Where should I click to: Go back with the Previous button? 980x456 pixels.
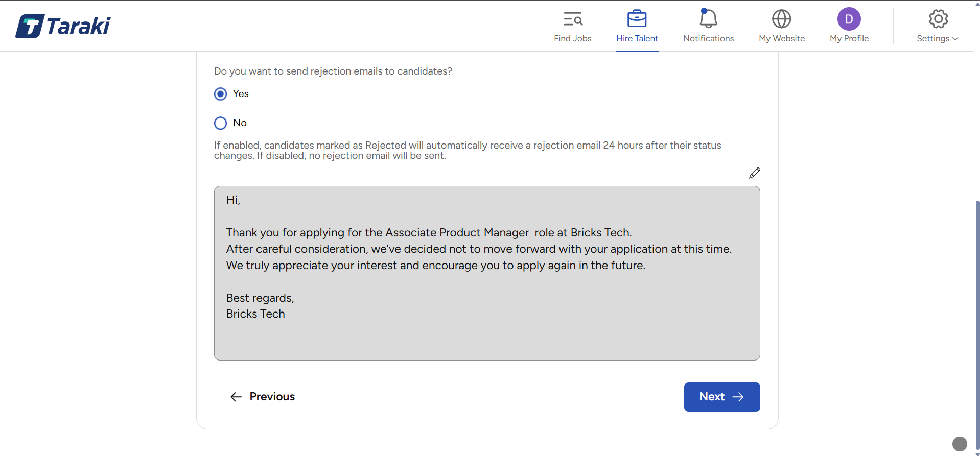pyautogui.click(x=262, y=397)
